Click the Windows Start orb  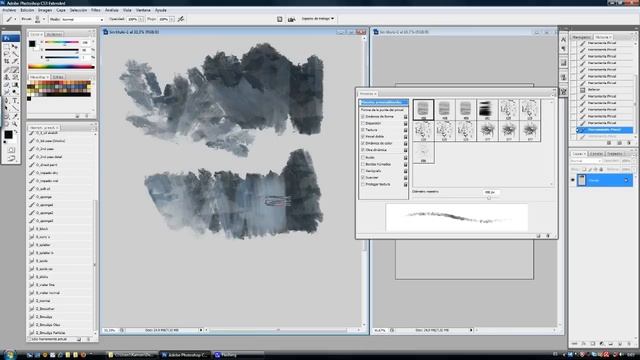click(9, 354)
